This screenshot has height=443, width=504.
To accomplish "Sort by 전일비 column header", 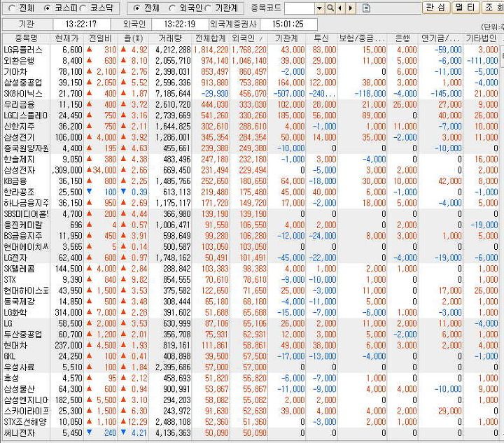I will point(100,38).
